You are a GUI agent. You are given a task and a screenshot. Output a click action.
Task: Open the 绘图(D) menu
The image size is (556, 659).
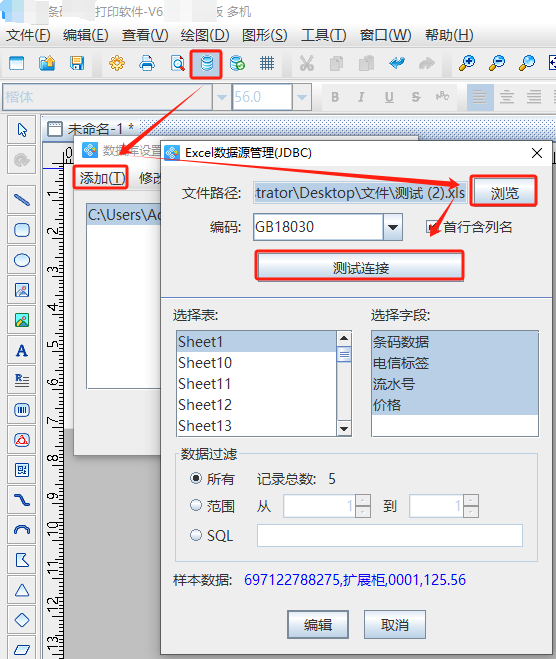coord(205,35)
